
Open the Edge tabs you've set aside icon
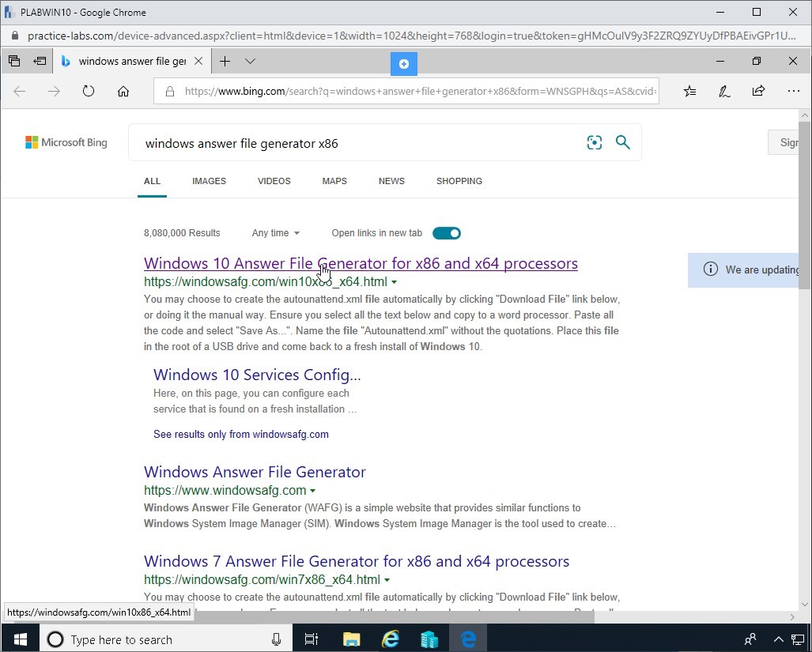pyautogui.click(x=14, y=61)
